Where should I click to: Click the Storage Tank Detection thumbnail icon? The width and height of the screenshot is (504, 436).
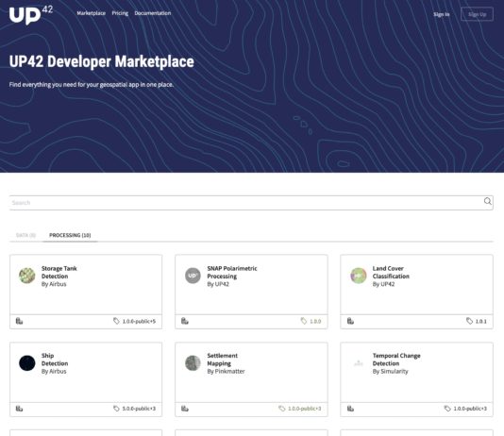[x=27, y=276]
